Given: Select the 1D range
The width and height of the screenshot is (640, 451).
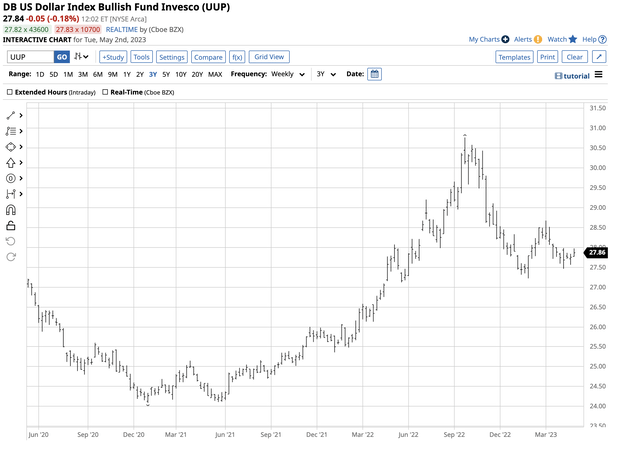Looking at the screenshot, I should (40, 74).
